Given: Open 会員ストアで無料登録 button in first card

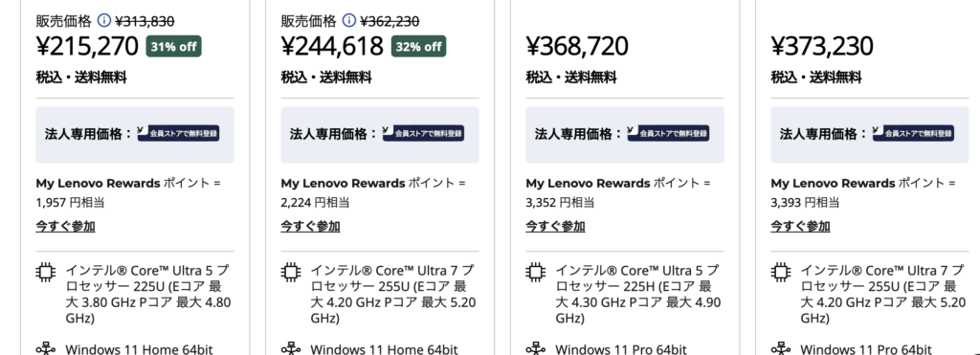Looking at the screenshot, I should point(178,133).
